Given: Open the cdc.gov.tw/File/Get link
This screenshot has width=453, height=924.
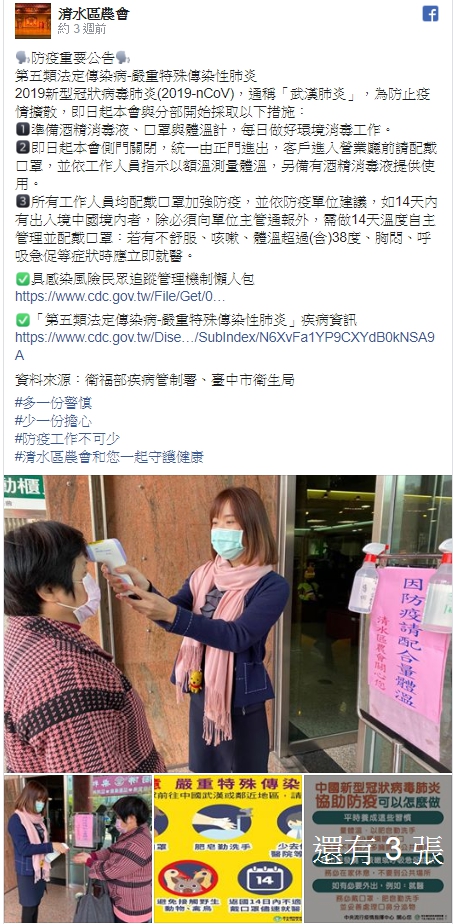Looking at the screenshot, I should 120,296.
